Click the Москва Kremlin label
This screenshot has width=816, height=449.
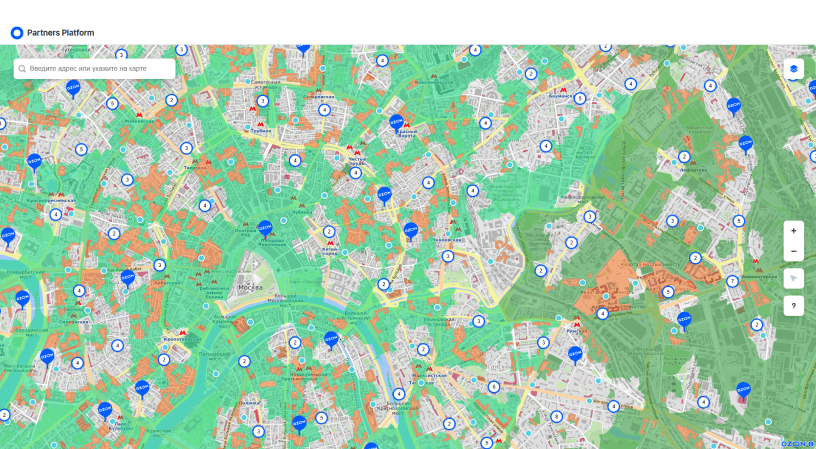pyautogui.click(x=250, y=287)
